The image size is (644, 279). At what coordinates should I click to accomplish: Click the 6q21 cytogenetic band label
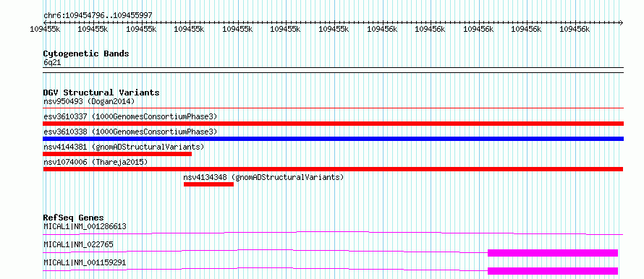pyautogui.click(x=52, y=62)
